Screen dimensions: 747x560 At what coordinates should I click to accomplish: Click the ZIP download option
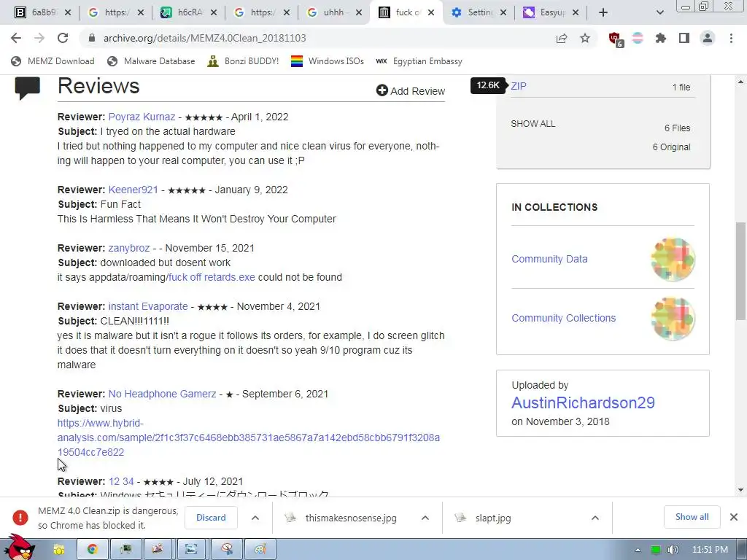[x=519, y=86]
